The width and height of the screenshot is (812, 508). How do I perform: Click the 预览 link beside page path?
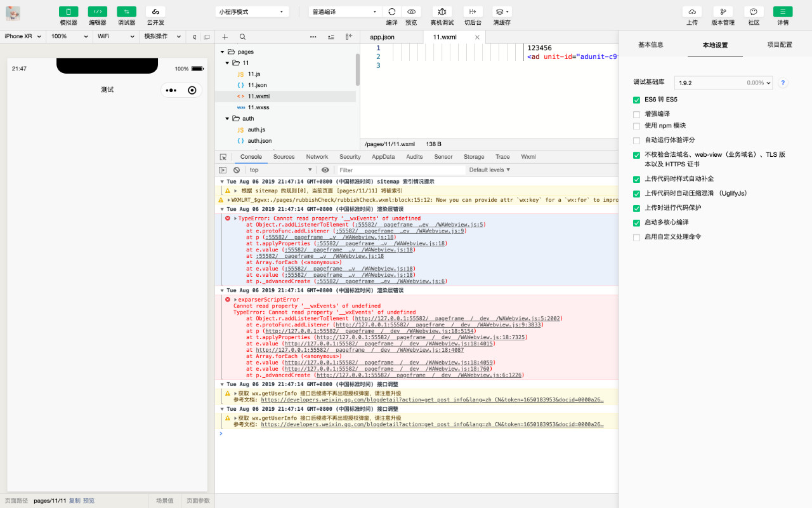coord(89,501)
